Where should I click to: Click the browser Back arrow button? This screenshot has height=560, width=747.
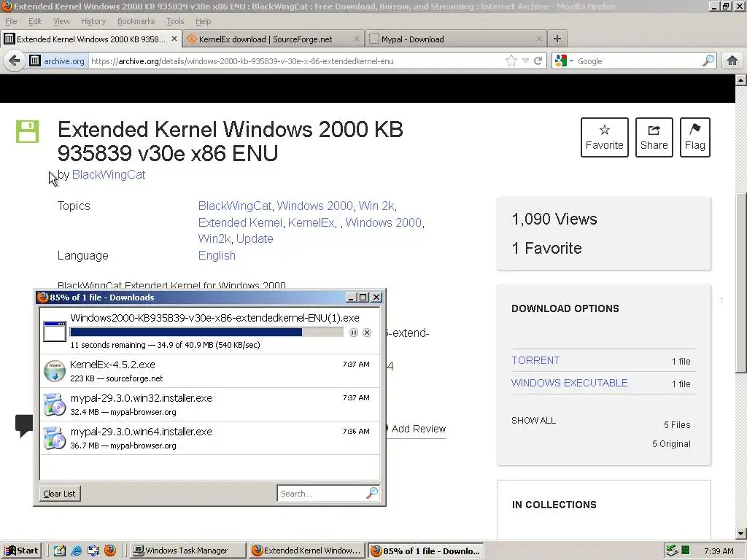(x=15, y=61)
